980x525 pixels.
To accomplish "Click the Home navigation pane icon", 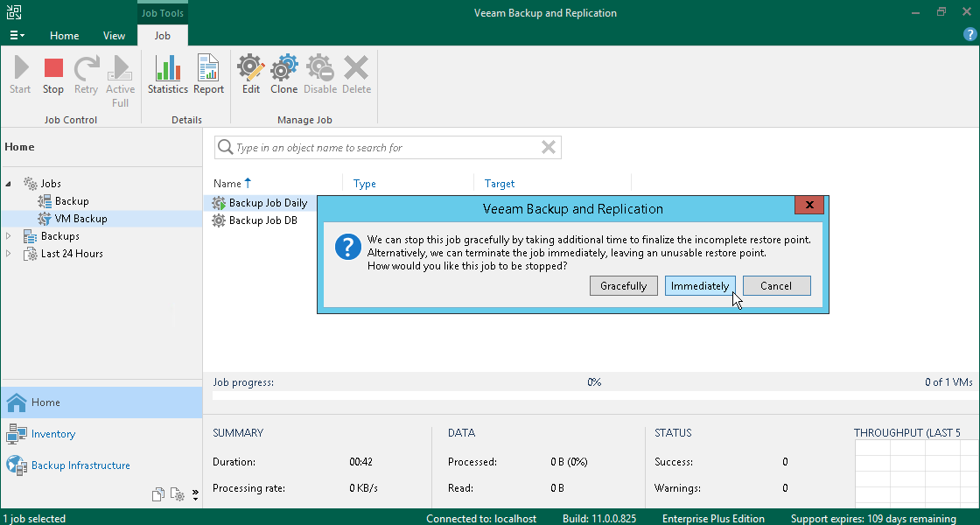I will click(x=17, y=402).
